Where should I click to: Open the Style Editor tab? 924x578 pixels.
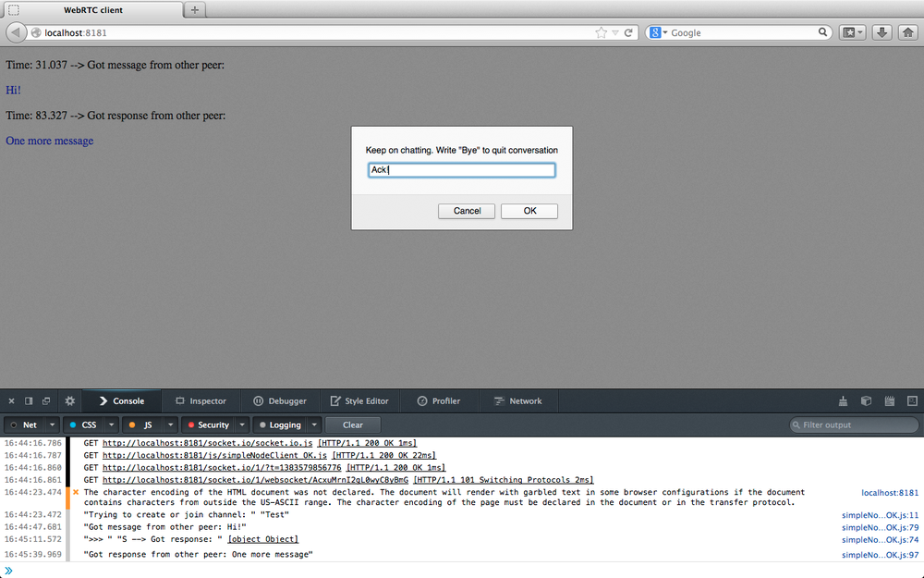tap(359, 401)
